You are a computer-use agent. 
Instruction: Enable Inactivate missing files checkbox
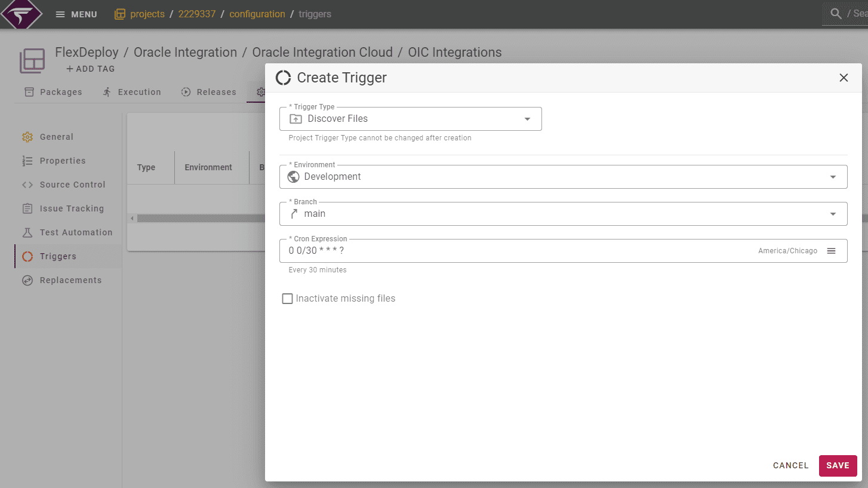point(287,299)
